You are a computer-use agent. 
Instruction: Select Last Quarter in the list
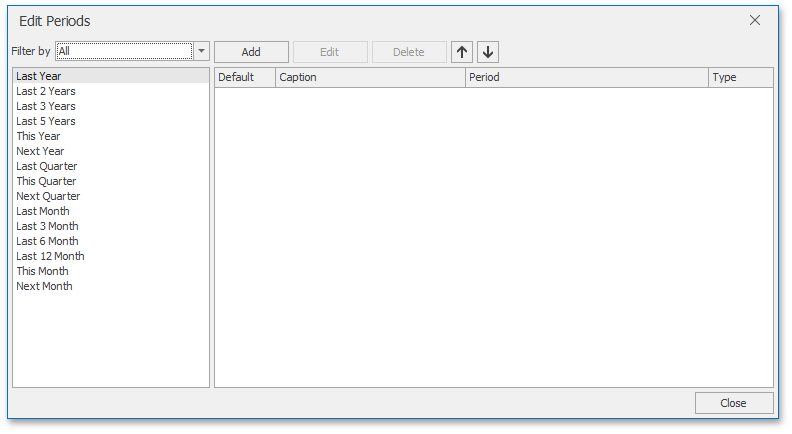(46, 166)
